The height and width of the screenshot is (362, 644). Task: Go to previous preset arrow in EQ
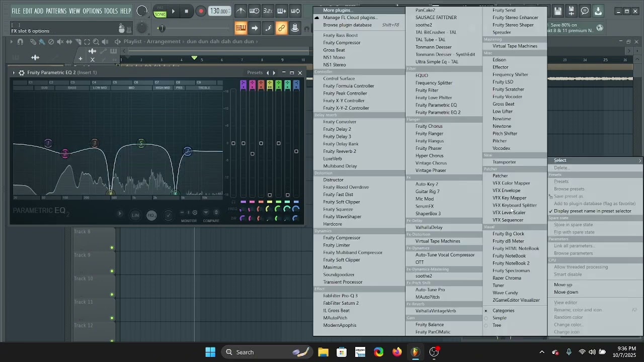[x=268, y=72]
